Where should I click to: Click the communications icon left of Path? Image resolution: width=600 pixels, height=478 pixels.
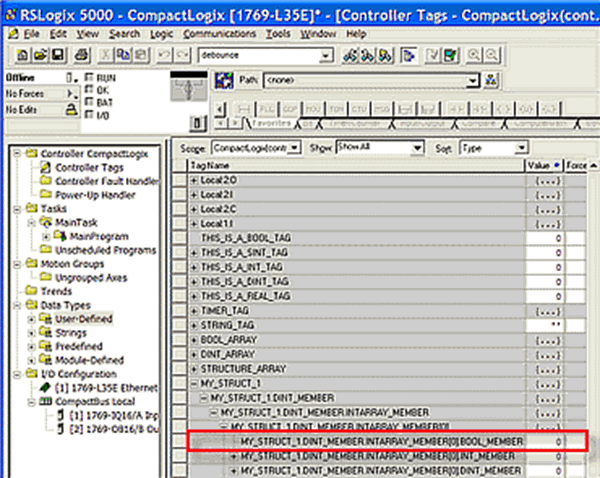coord(224,81)
